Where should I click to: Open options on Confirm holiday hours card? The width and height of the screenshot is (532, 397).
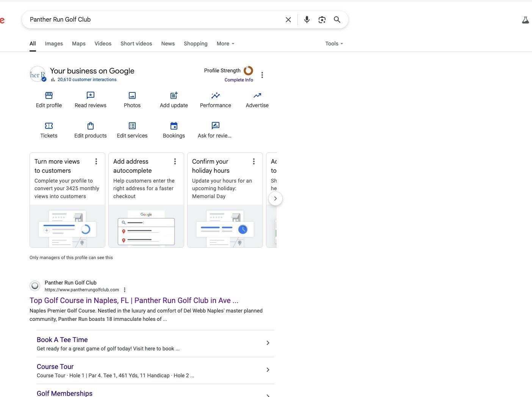click(x=254, y=161)
